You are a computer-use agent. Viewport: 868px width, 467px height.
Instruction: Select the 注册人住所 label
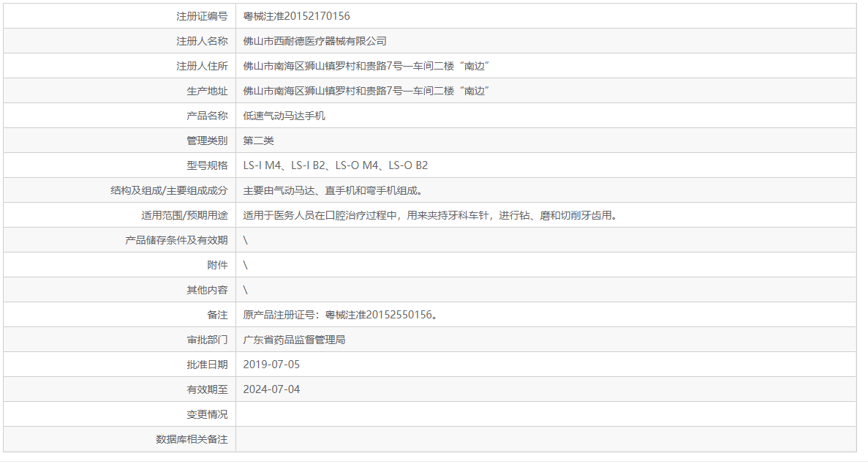click(202, 66)
